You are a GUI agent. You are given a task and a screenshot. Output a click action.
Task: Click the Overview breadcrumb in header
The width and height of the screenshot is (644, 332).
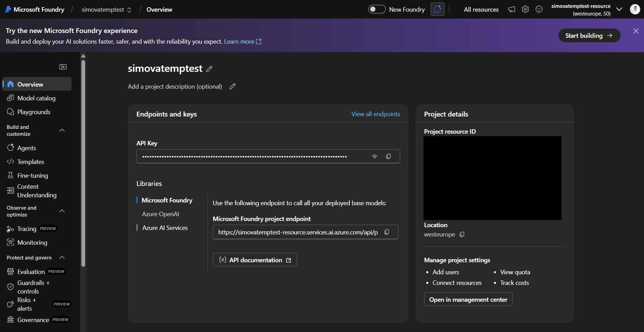(x=159, y=10)
